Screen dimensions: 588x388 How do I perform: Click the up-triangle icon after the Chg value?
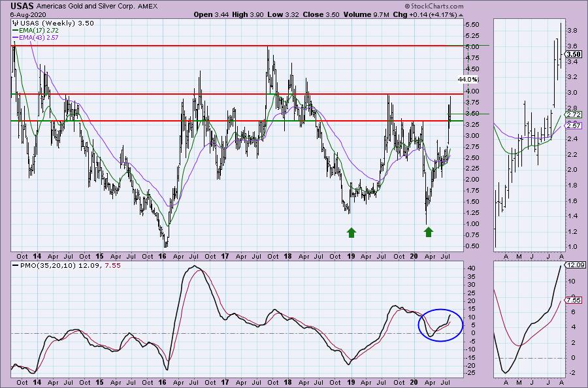[461, 15]
